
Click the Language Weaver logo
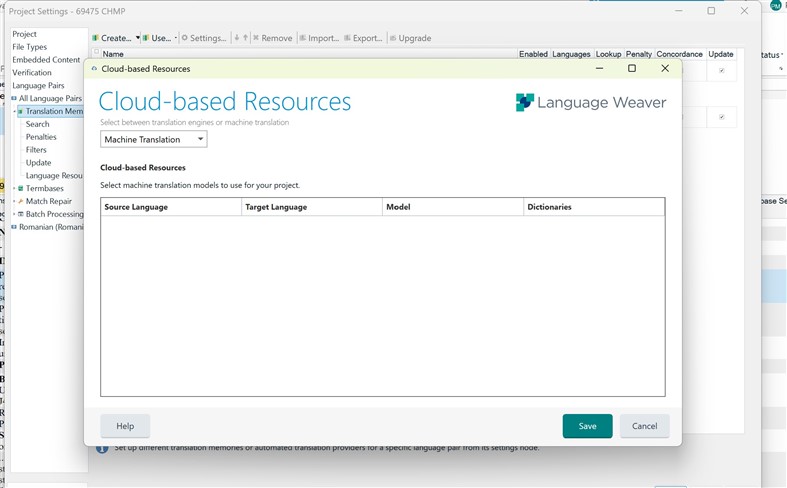coord(591,102)
